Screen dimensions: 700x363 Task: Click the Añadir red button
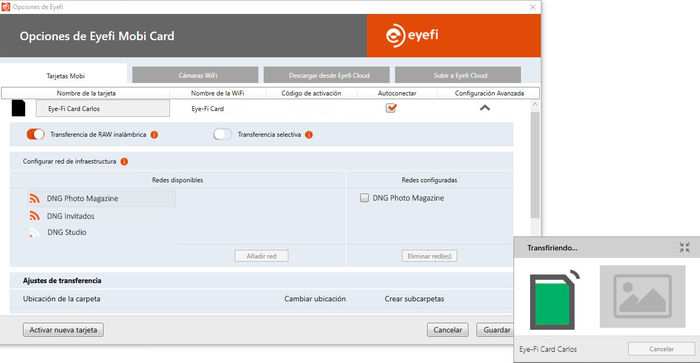pos(262,256)
